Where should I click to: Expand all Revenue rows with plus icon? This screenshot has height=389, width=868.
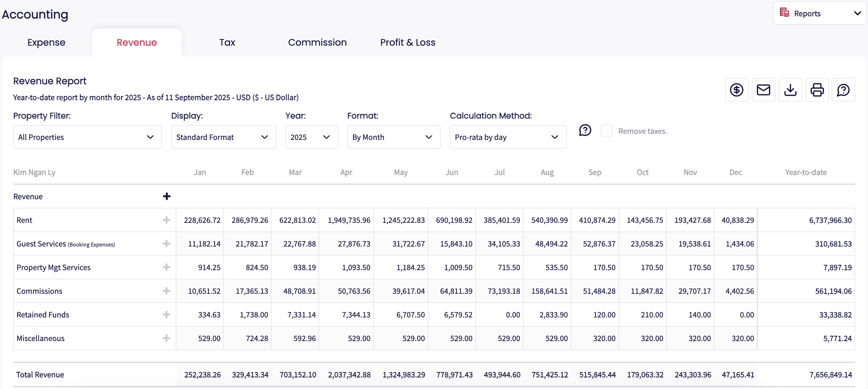point(166,197)
